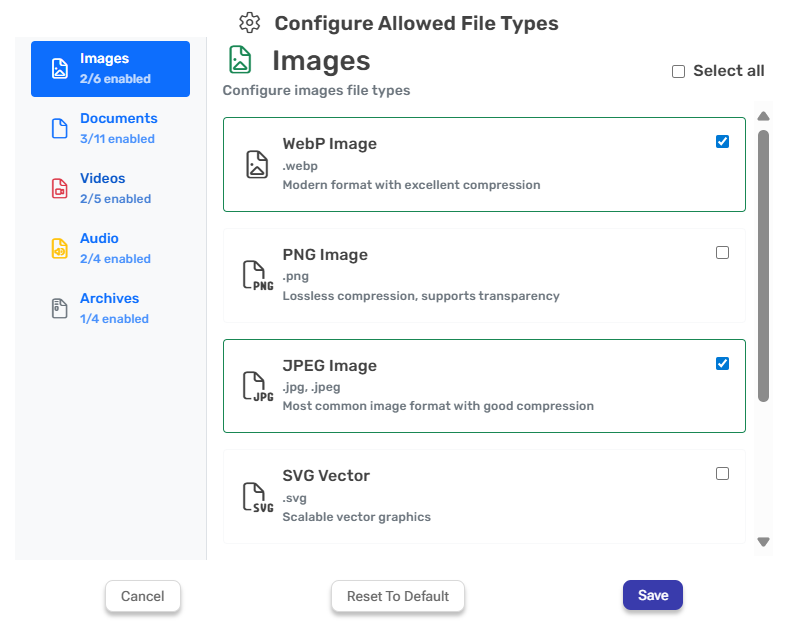
Task: Click the Reset To Default button
Action: pos(398,596)
